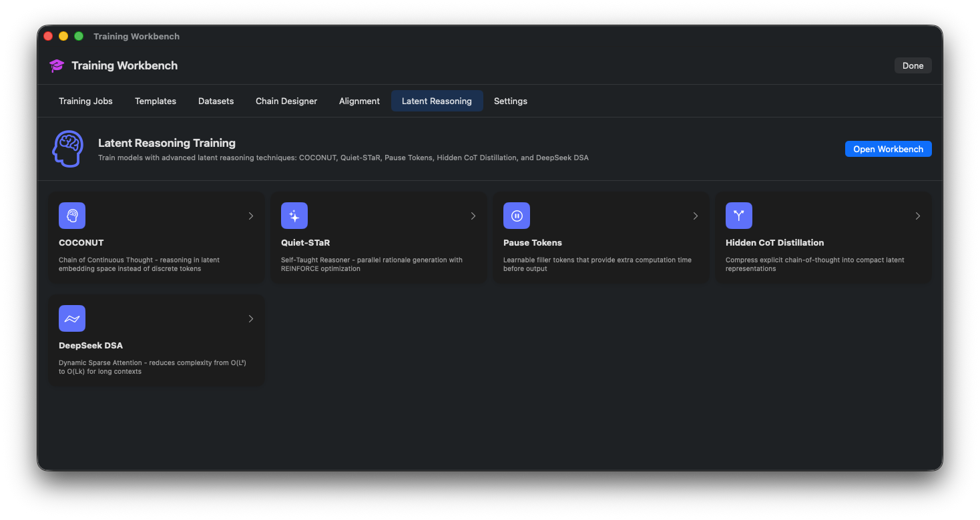Expand the Pause Tokens card chevron
Viewport: 980px width, 520px height.
(695, 216)
